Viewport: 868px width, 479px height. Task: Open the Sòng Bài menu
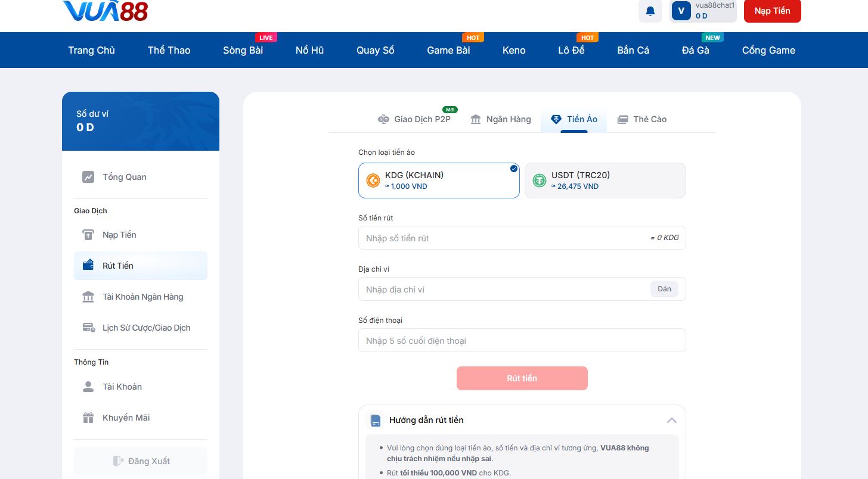pyautogui.click(x=243, y=50)
